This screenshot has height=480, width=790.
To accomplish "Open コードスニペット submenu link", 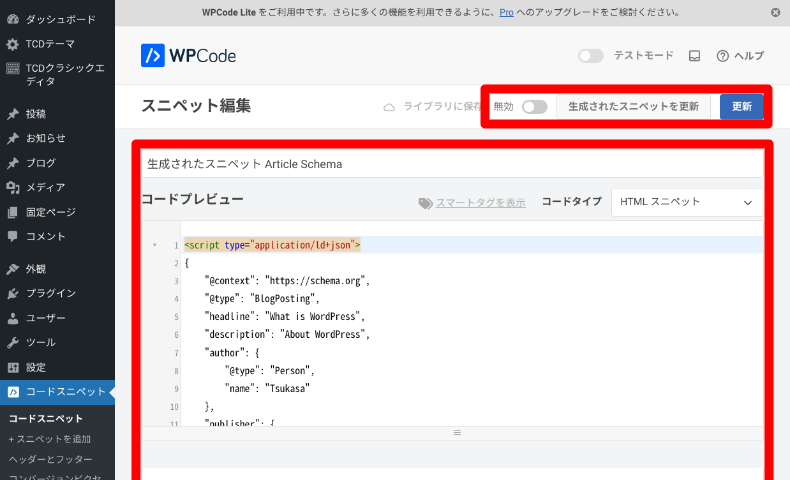I will [x=45, y=419].
